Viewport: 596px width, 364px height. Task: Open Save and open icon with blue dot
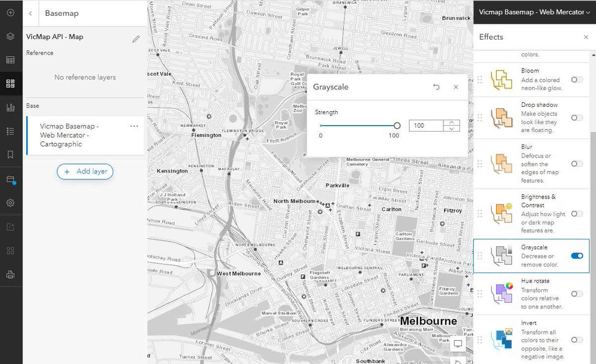pyautogui.click(x=10, y=179)
